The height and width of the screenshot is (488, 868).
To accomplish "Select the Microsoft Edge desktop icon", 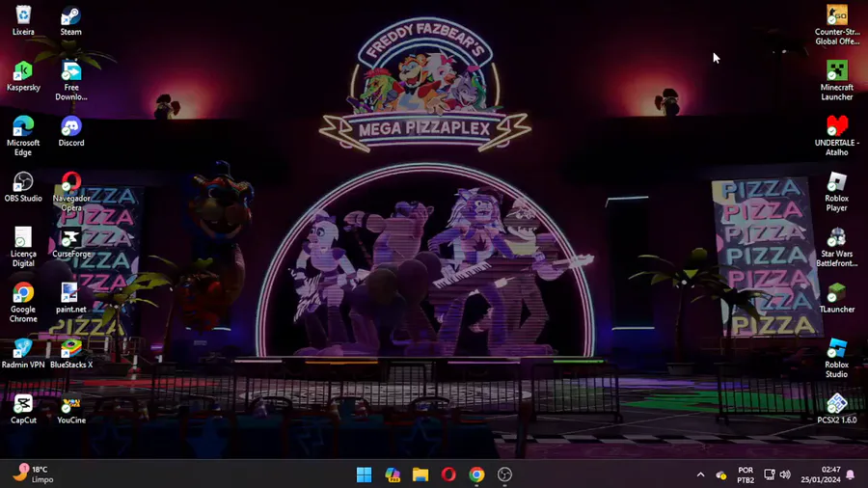I will coord(23,136).
